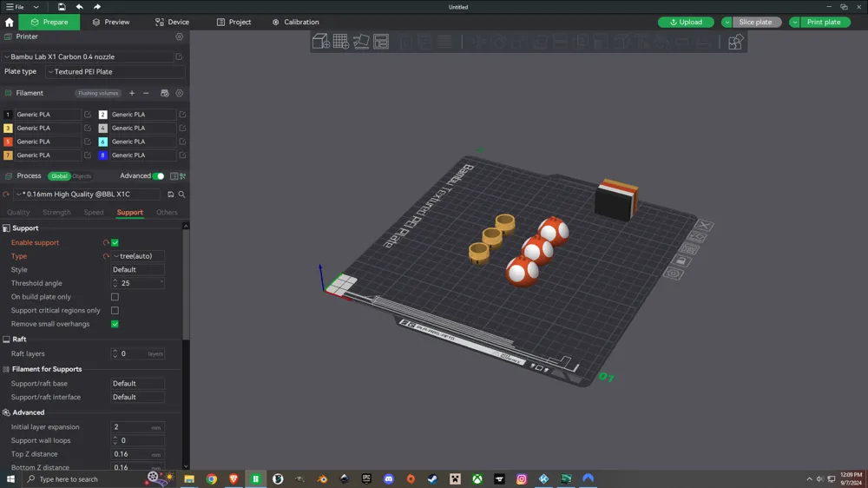Open the Others settings tab
Screen dimensions: 868x488
[x=167, y=213]
